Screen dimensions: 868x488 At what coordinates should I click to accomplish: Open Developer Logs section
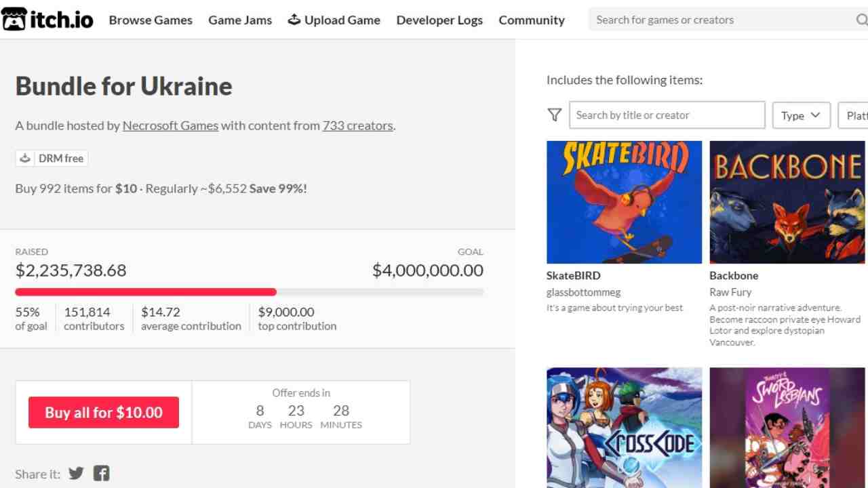[x=439, y=20]
